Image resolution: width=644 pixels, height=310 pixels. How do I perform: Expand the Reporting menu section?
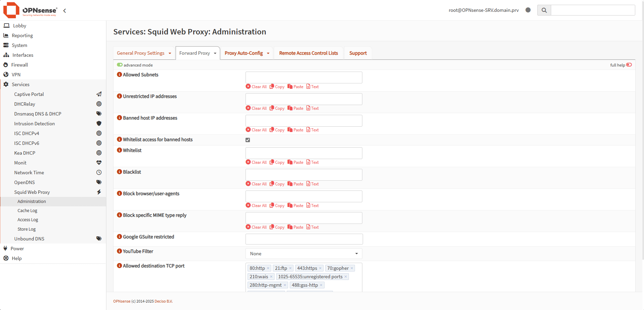pyautogui.click(x=53, y=35)
